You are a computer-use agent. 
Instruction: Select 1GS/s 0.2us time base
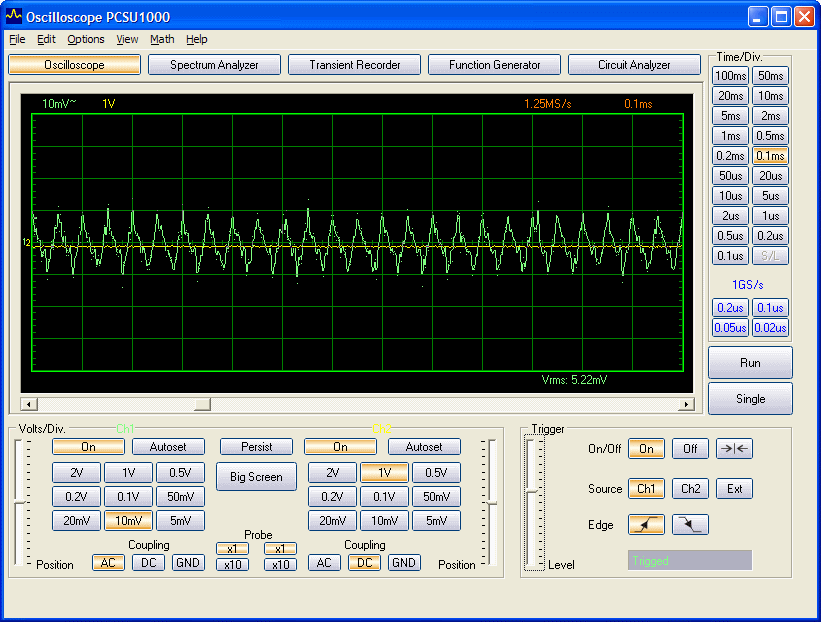tap(730, 308)
